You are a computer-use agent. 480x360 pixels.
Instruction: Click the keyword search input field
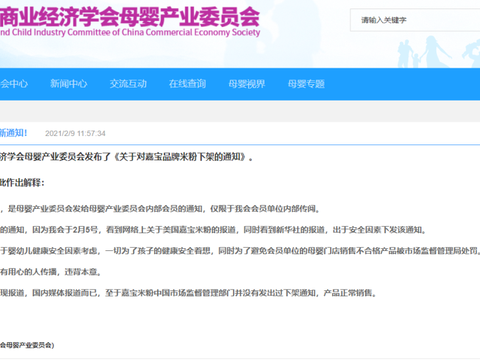tap(415, 20)
